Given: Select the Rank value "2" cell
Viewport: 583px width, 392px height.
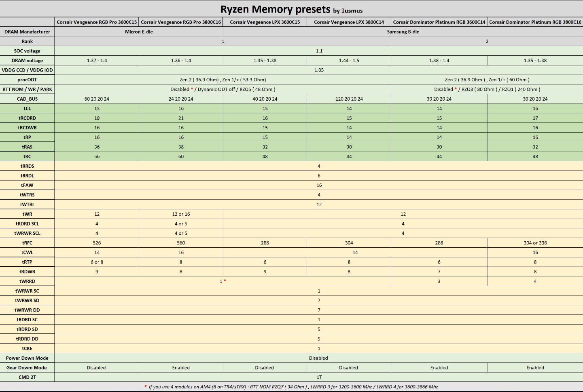Looking at the screenshot, I should pyautogui.click(x=487, y=41).
